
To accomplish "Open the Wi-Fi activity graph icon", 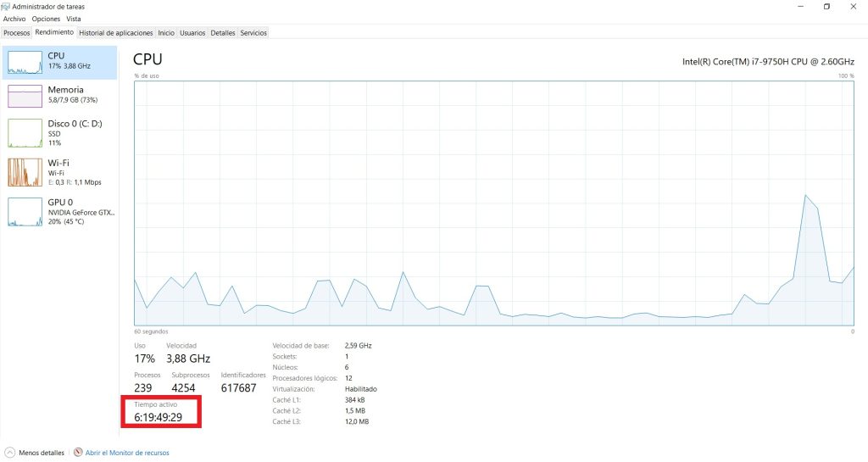I will coord(25,172).
